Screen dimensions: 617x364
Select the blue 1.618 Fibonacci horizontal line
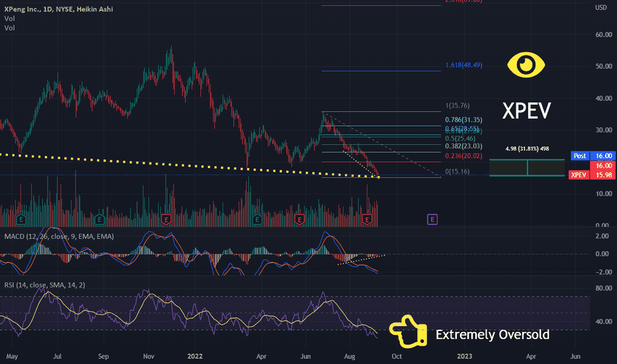pyautogui.click(x=381, y=71)
